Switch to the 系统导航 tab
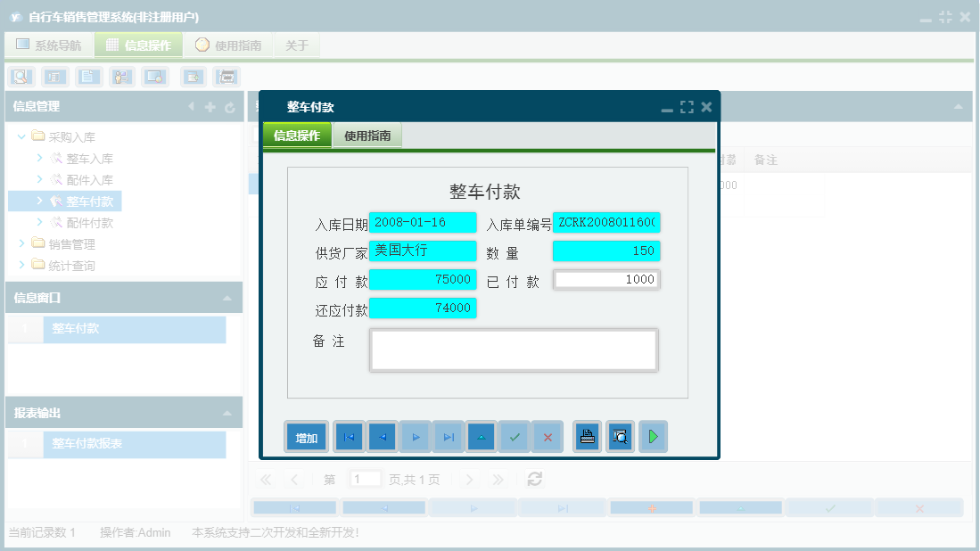This screenshot has width=980, height=551. (48, 45)
